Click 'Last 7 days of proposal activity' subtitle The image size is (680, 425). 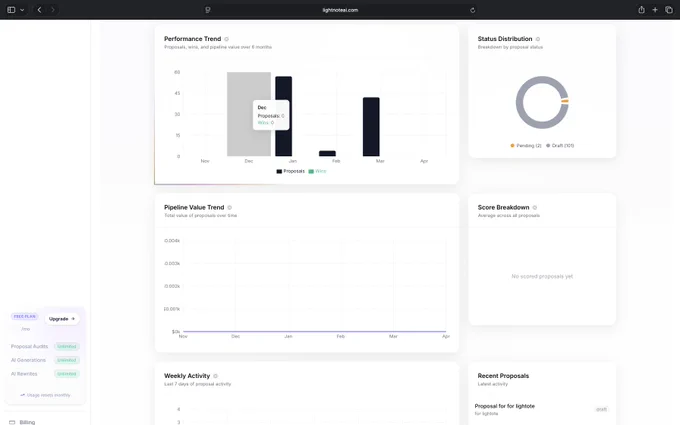pyautogui.click(x=197, y=384)
